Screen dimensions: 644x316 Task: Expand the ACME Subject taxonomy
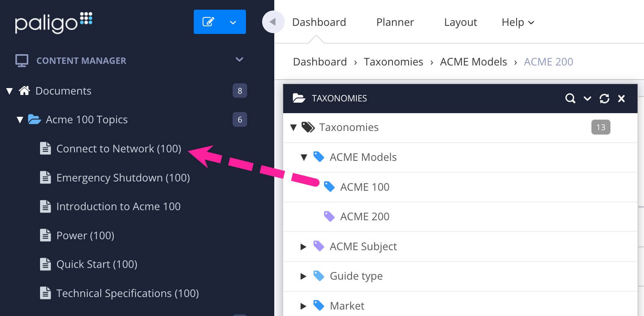pos(303,246)
